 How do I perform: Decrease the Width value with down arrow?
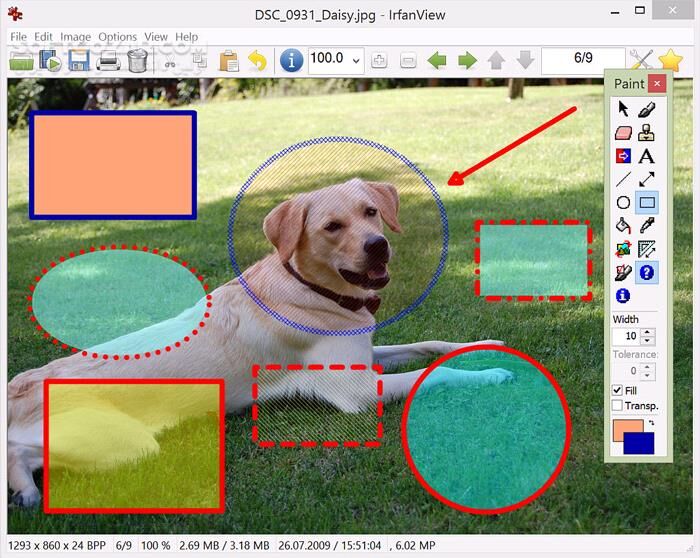tap(648, 341)
